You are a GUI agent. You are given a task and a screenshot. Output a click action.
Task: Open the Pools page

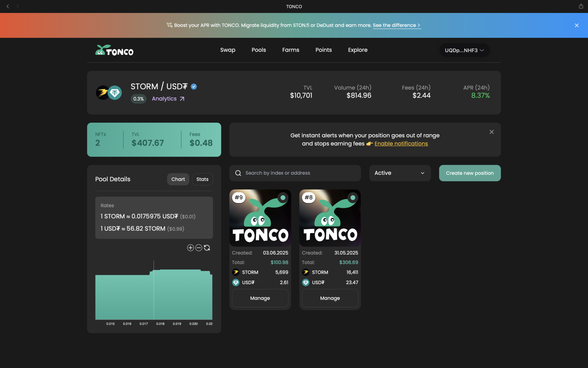[259, 50]
